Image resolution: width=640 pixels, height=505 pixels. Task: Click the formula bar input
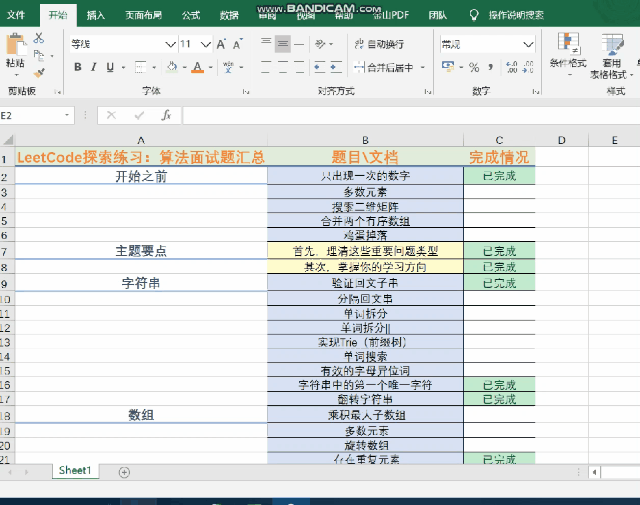411,116
